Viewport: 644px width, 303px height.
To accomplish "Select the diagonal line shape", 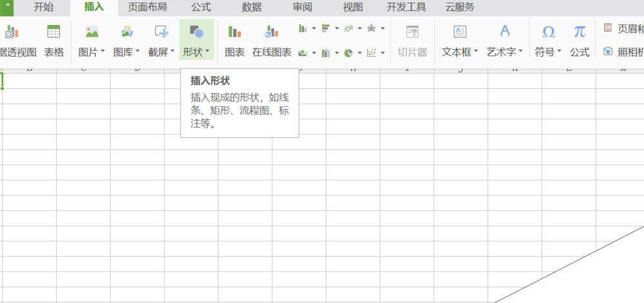I will 569,264.
